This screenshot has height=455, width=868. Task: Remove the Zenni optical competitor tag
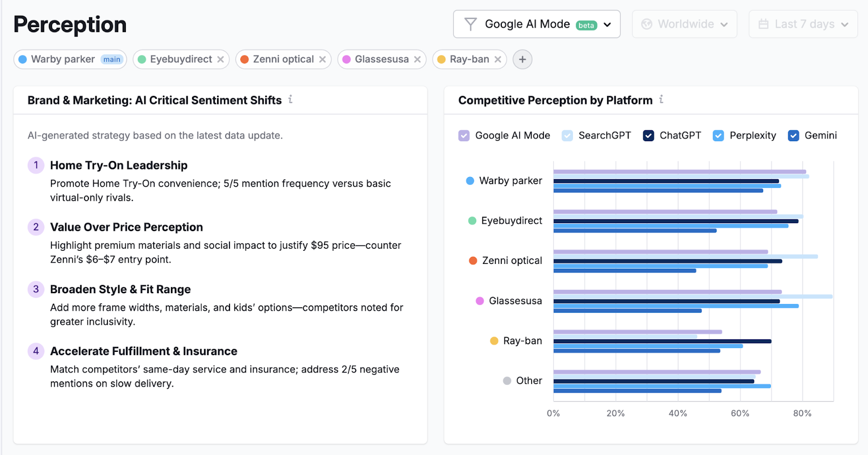(322, 59)
